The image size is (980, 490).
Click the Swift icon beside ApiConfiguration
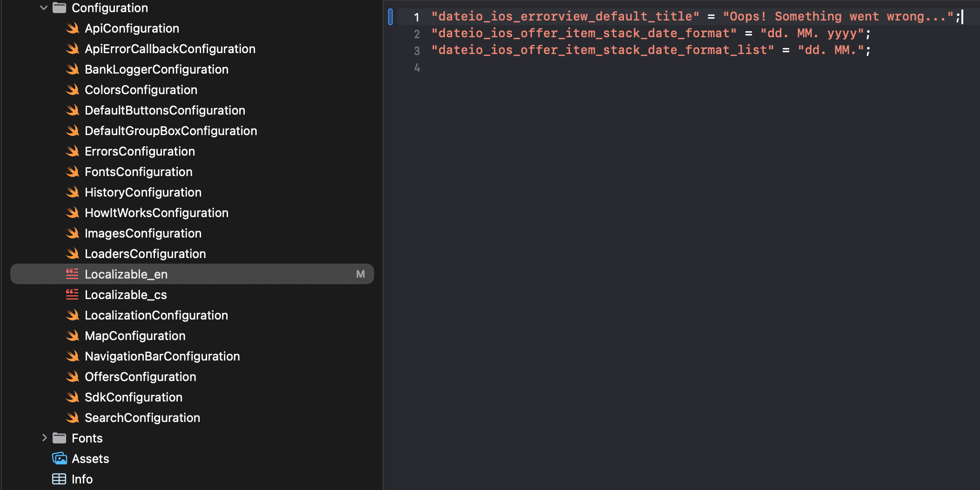point(73,28)
